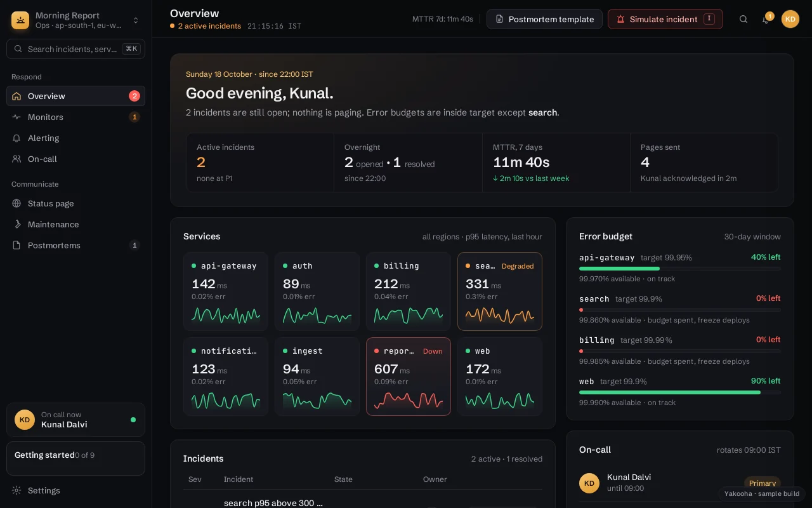812x508 pixels.
Task: Click the Owner column header
Action: 435,479
